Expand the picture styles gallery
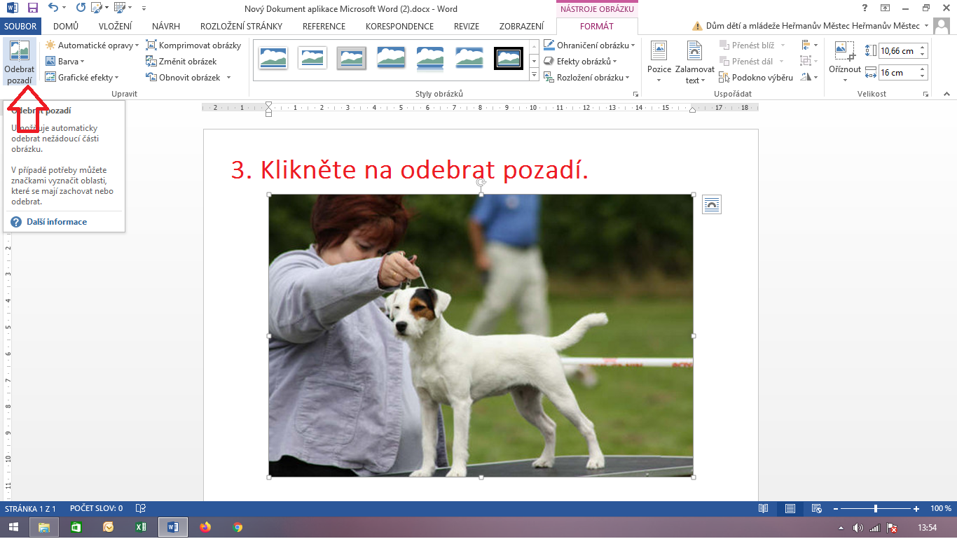957x560 pixels. (x=534, y=75)
